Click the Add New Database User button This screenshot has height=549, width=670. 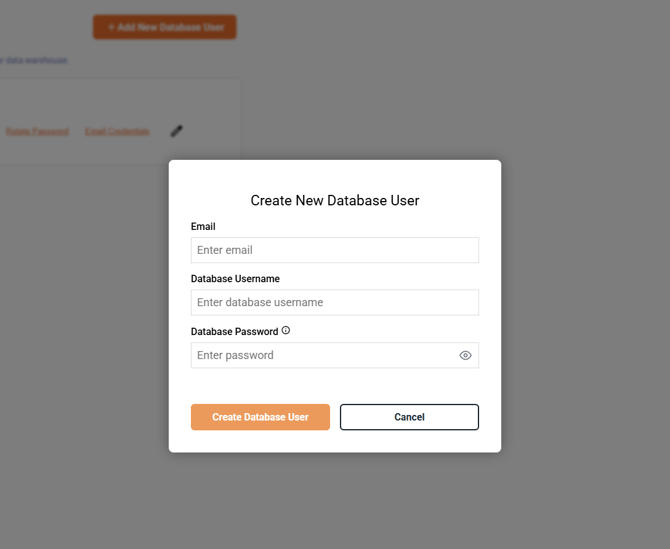(x=165, y=27)
